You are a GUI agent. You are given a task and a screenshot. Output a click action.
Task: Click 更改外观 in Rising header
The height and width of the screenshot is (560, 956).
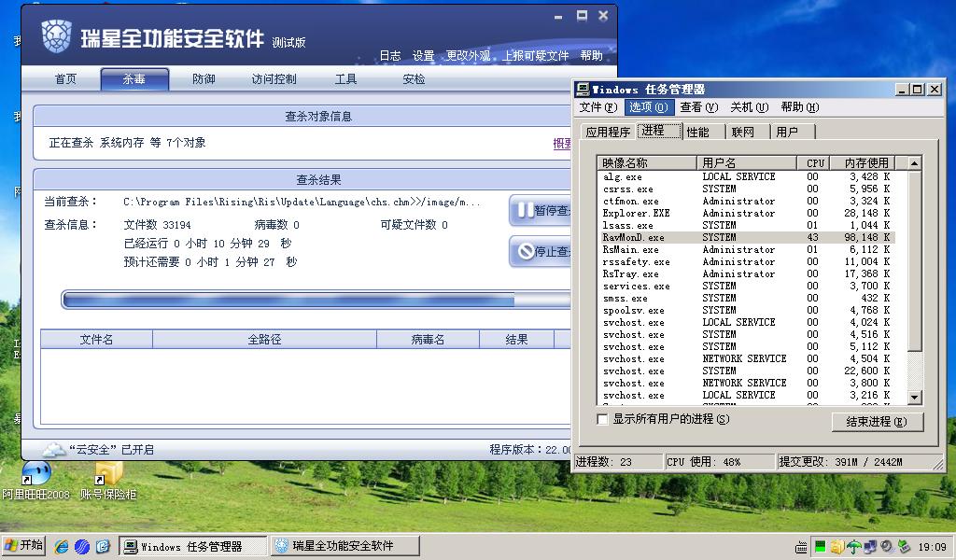[469, 56]
